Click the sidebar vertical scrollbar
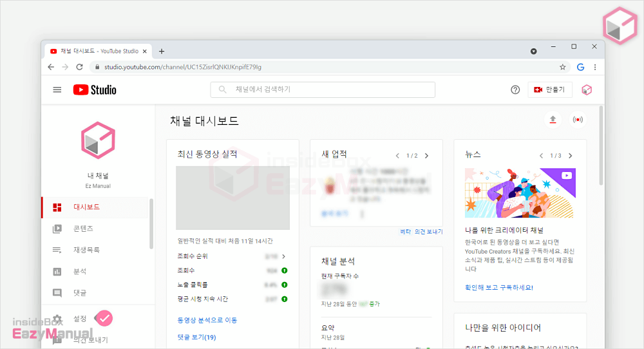The image size is (644, 349). coord(151,224)
